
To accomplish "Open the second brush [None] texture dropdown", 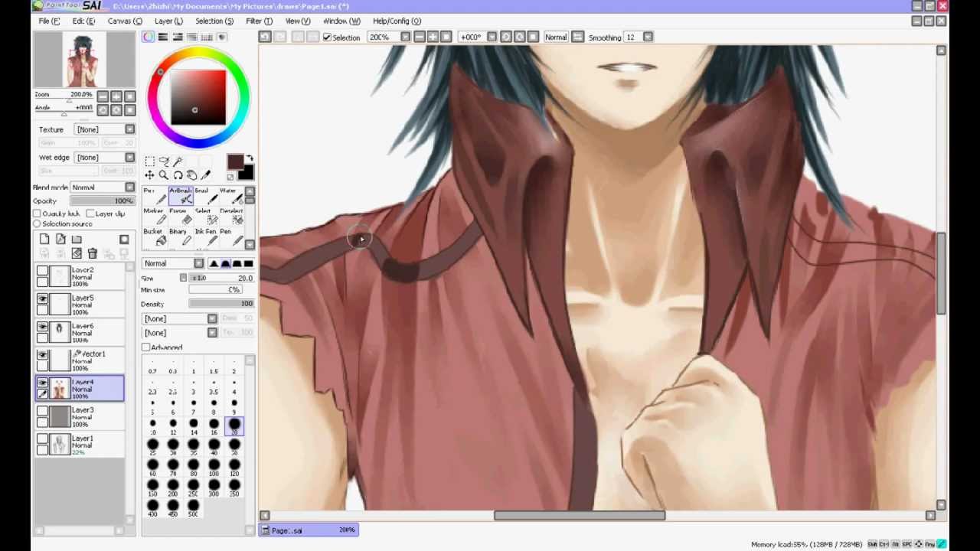I will pos(180,333).
